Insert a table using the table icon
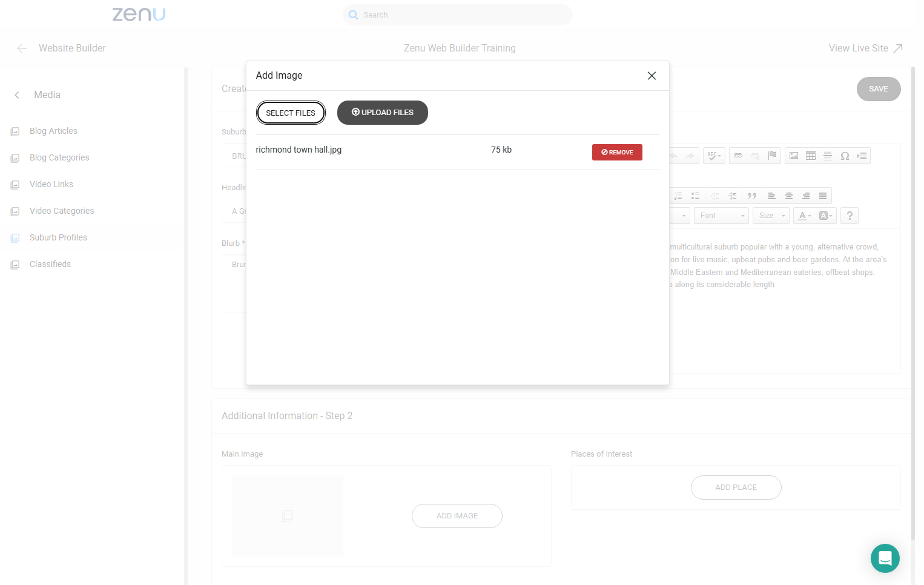Image resolution: width=924 pixels, height=585 pixels. [x=811, y=156]
